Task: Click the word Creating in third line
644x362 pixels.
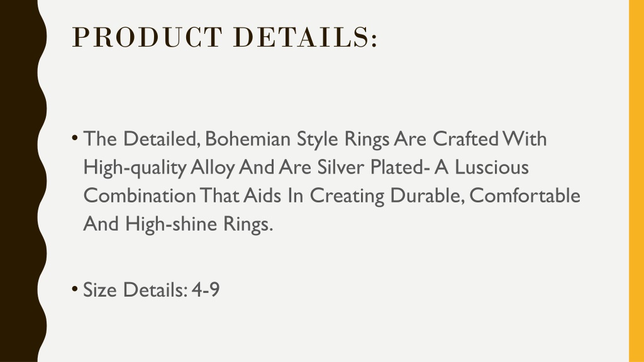Action: (347, 196)
